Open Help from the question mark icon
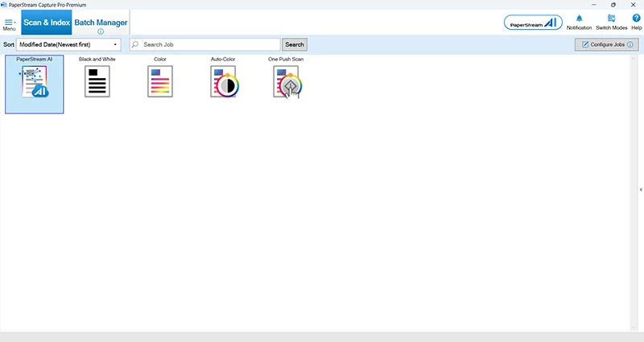 [636, 19]
